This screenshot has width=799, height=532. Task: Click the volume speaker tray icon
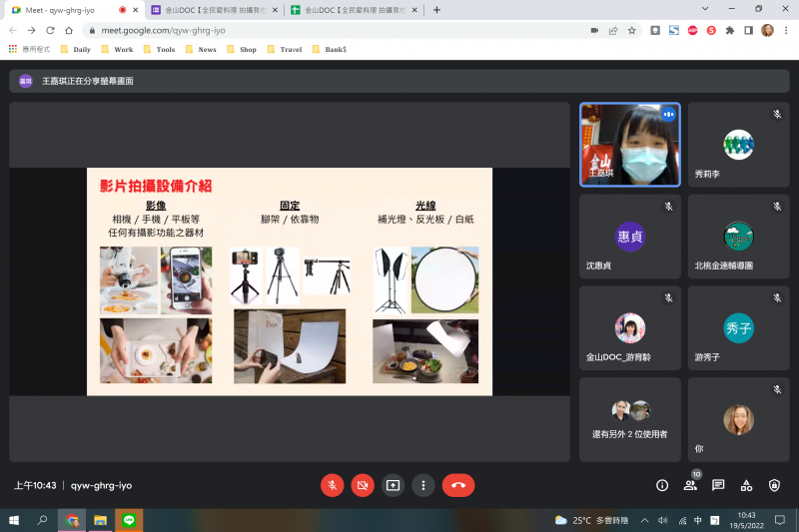663,520
